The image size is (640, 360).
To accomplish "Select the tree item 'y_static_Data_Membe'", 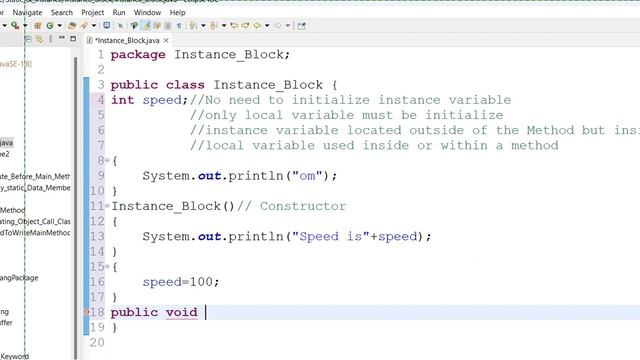I will click(35, 188).
